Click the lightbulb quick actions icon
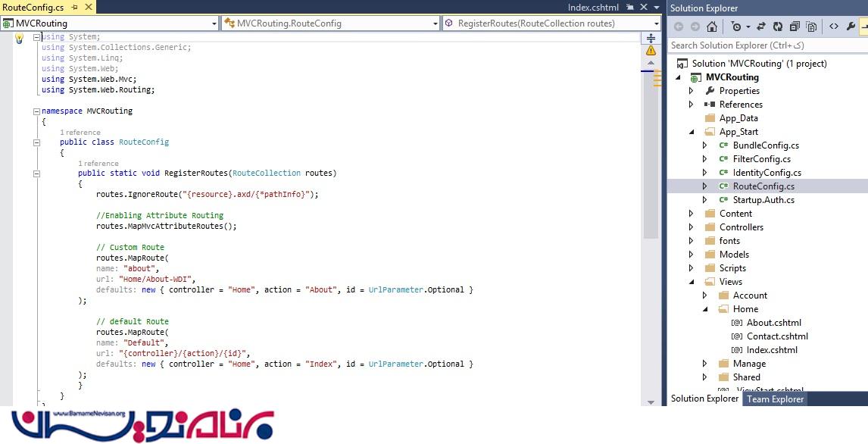 click(20, 39)
